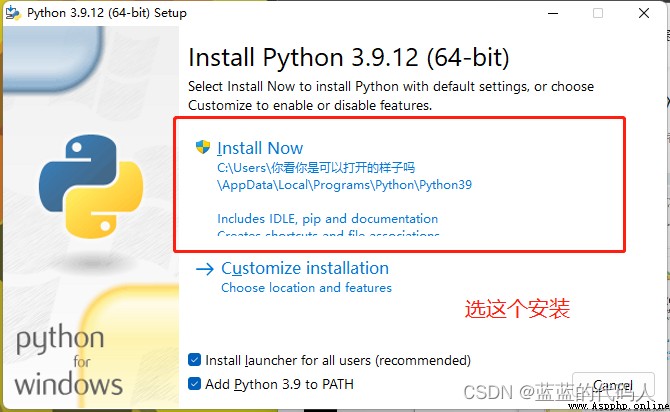Click the Cancel button
The image size is (670, 412).
[x=613, y=385]
